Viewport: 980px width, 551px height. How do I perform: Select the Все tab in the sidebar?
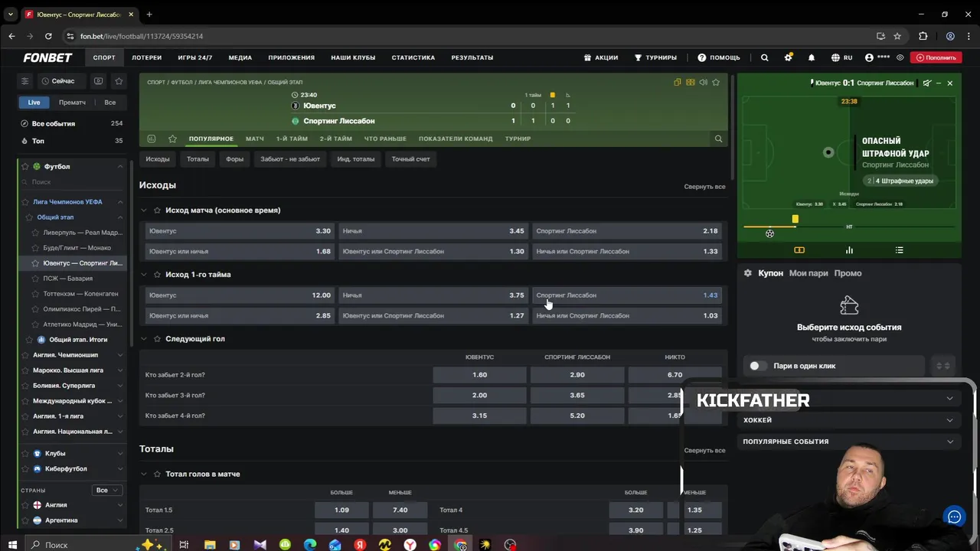[x=110, y=103]
